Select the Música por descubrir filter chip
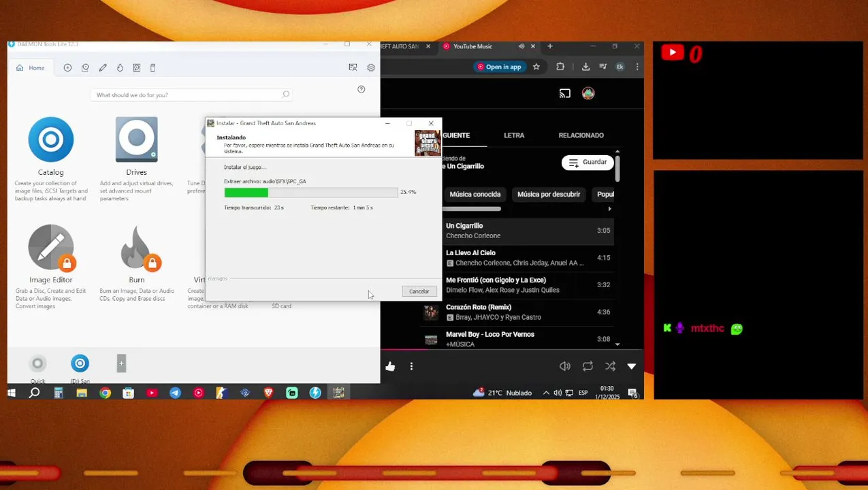The height and width of the screenshot is (490, 868). [x=549, y=195]
